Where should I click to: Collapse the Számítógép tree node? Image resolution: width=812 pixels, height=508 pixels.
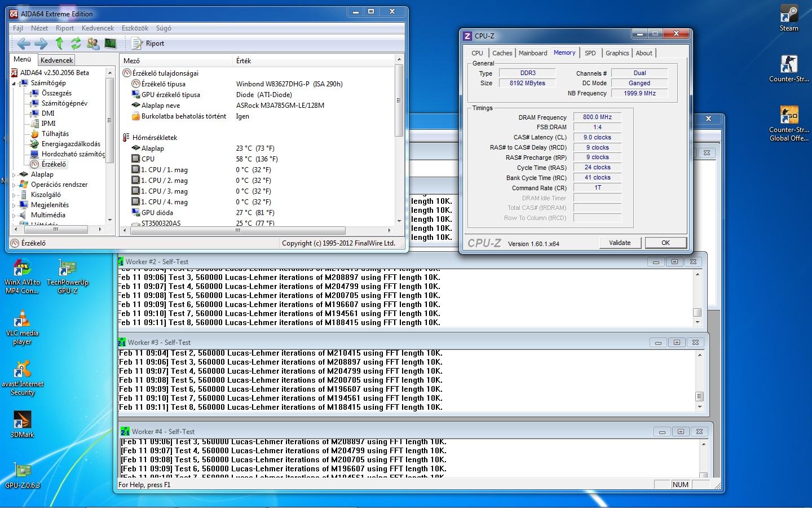pyautogui.click(x=14, y=83)
